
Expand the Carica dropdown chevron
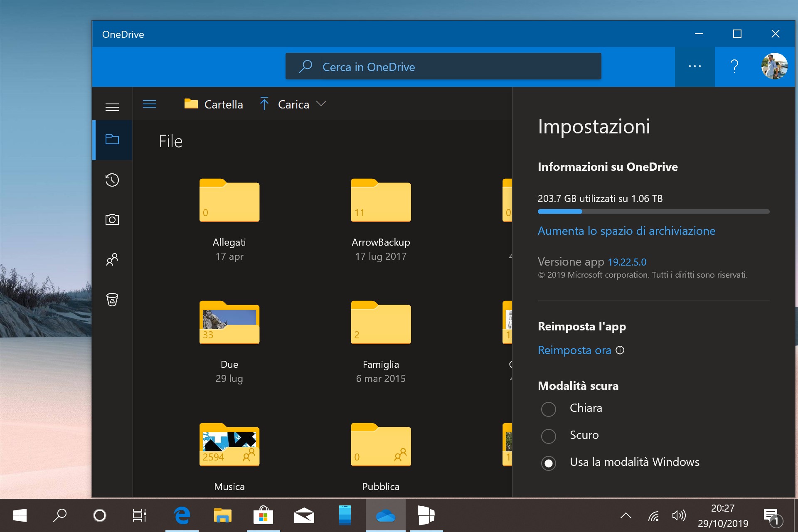coord(321,104)
